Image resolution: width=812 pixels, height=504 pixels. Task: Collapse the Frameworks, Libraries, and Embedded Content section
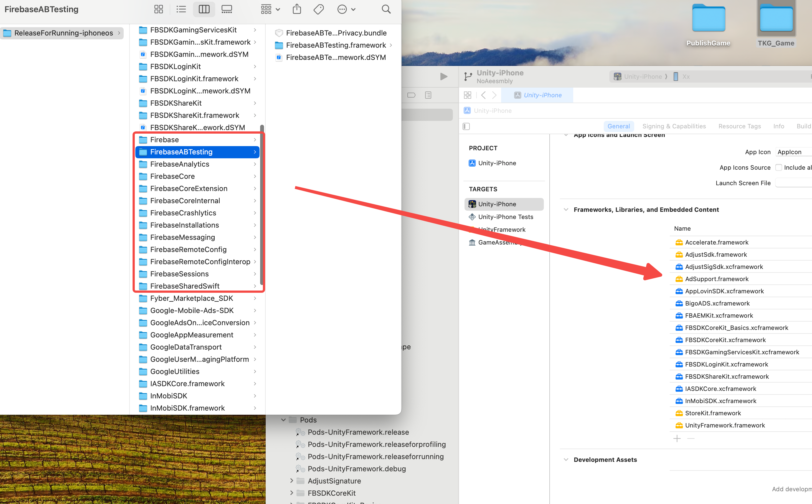566,209
